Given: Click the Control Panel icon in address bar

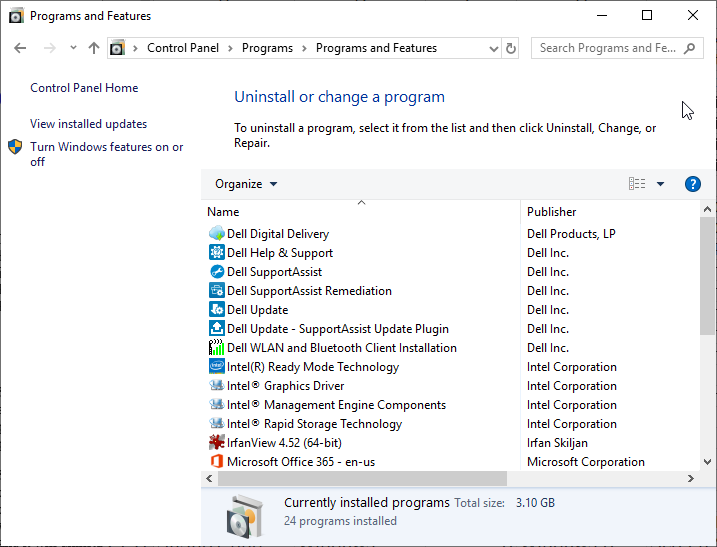Looking at the screenshot, I should pos(118,48).
